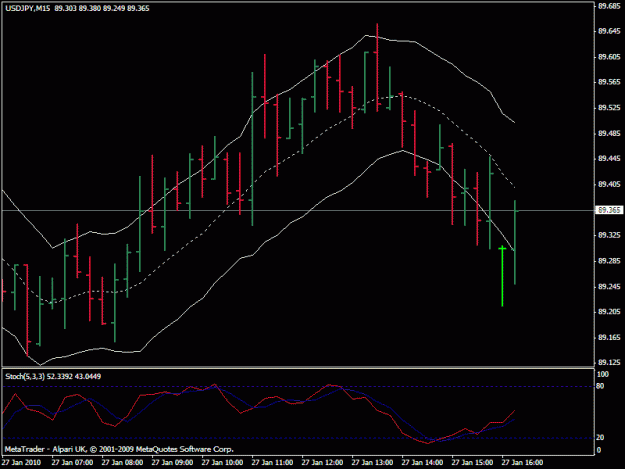The image size is (625, 469).
Task: Click the tallest red bar at 13:00 peak
Action: pos(377,67)
